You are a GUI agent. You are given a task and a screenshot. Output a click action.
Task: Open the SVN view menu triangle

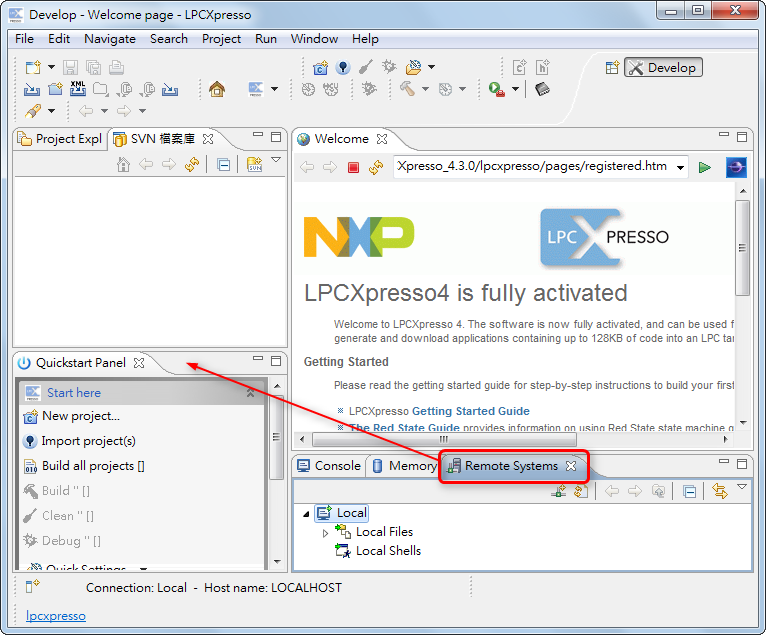click(276, 160)
